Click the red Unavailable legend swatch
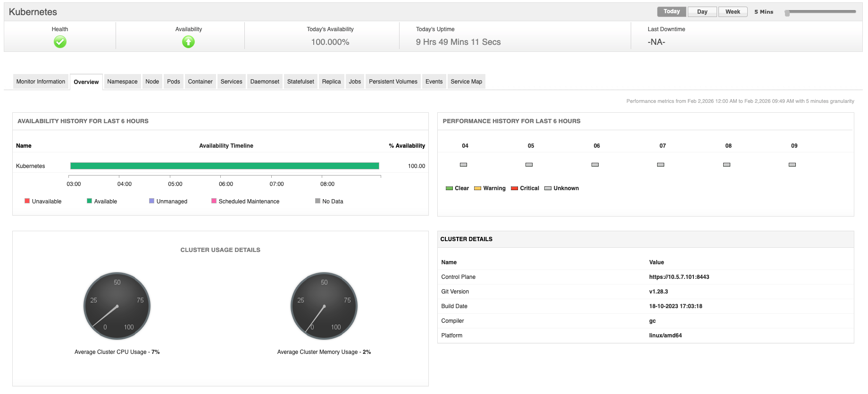This screenshot has width=868, height=394. pyautogui.click(x=27, y=201)
